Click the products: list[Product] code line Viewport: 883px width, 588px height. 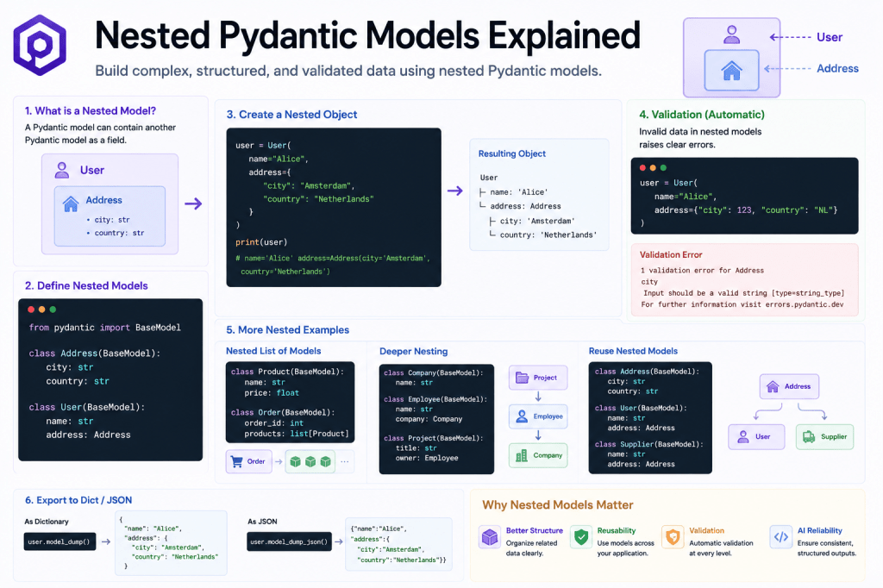pos(297,434)
